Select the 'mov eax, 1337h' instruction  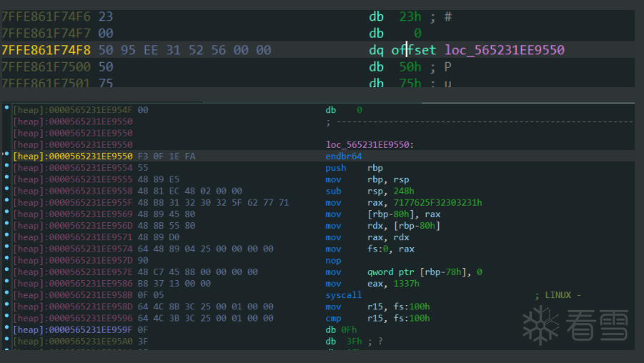[372, 284]
